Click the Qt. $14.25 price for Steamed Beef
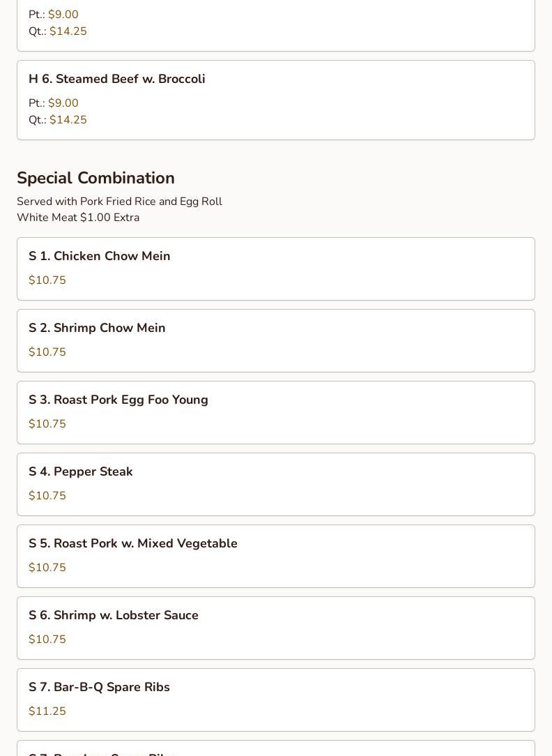This screenshot has width=552, height=756. click(x=58, y=120)
